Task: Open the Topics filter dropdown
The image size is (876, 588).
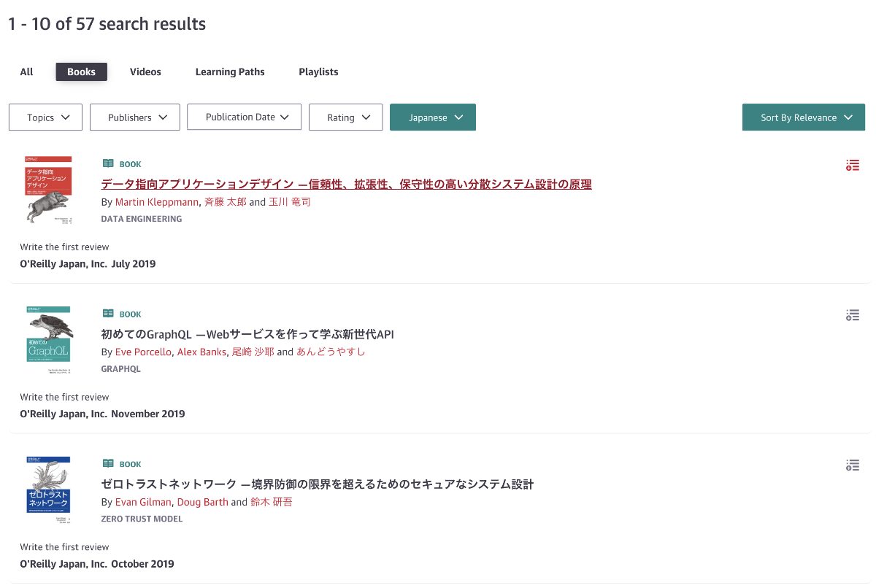Action: tap(45, 117)
